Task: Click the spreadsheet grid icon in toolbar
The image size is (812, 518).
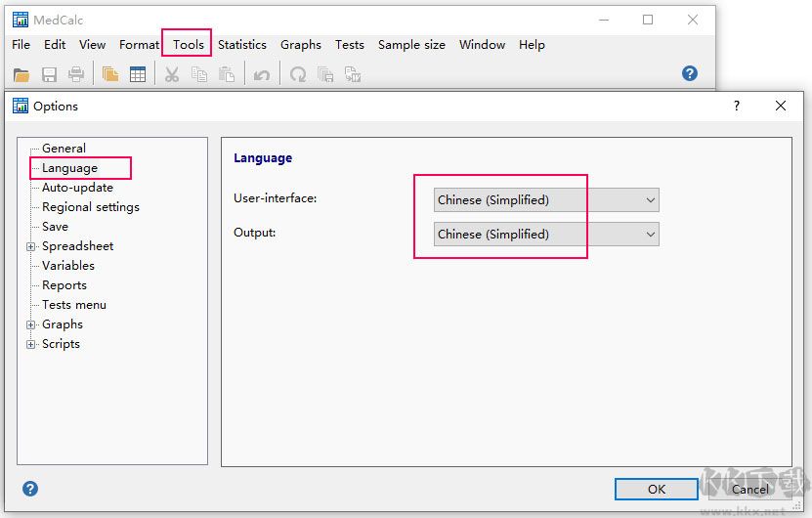Action: (x=138, y=74)
